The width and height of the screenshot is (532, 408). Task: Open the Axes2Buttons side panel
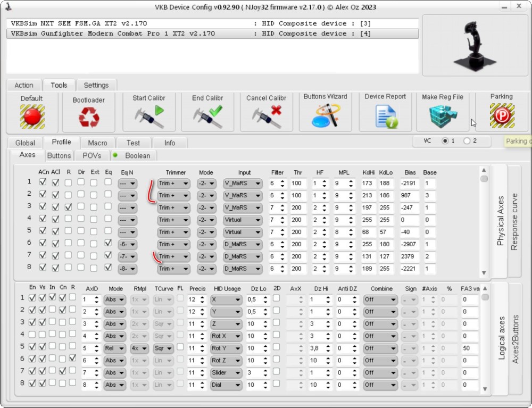516,339
